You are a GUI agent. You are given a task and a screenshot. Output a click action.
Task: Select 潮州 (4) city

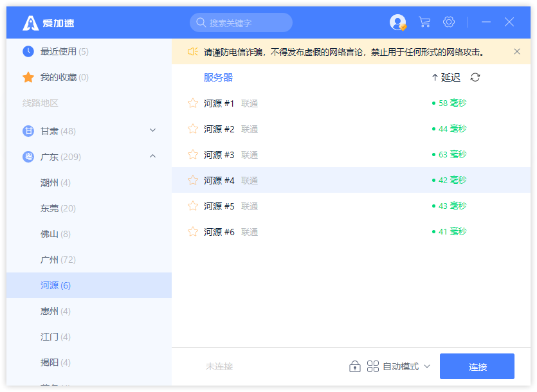[x=89, y=183]
